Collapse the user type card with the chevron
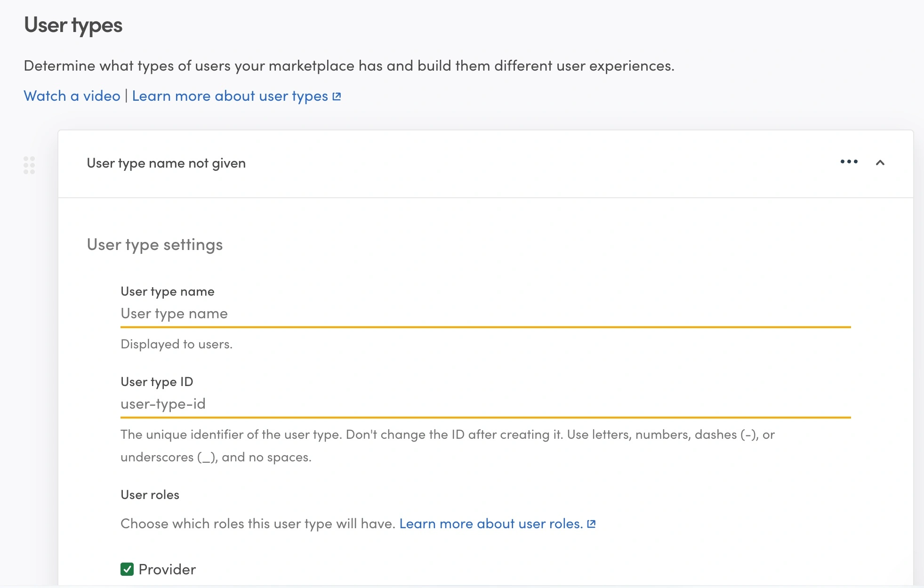 tap(880, 163)
